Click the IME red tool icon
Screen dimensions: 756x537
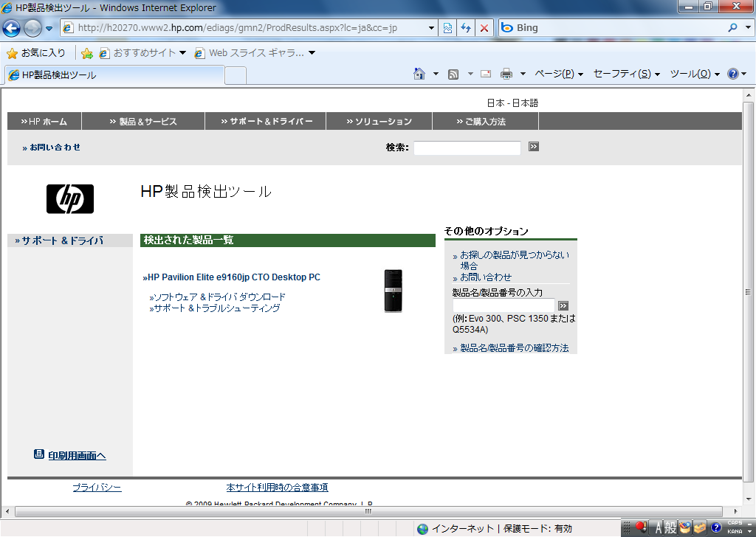(641, 527)
